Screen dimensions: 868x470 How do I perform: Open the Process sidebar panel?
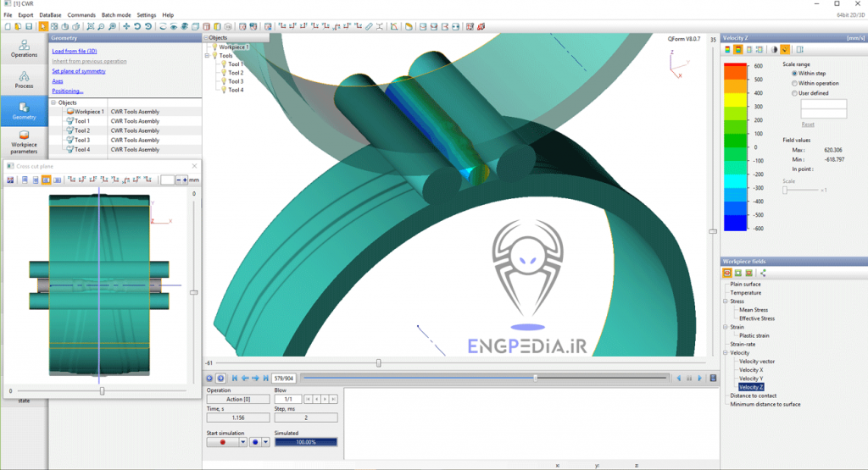click(x=24, y=80)
